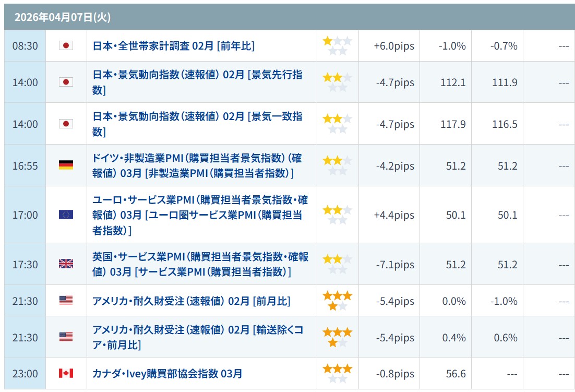Click the German flag icon at 16:55
575x392 pixels.
coord(66,165)
